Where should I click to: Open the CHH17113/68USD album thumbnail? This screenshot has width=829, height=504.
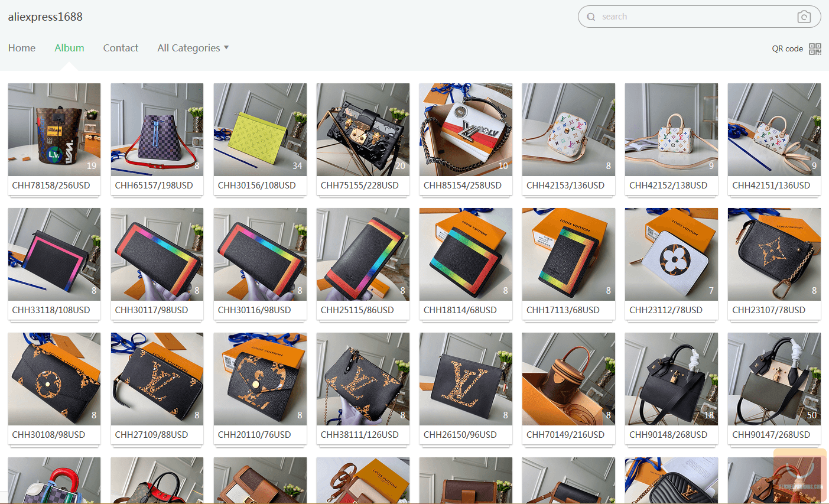click(568, 254)
